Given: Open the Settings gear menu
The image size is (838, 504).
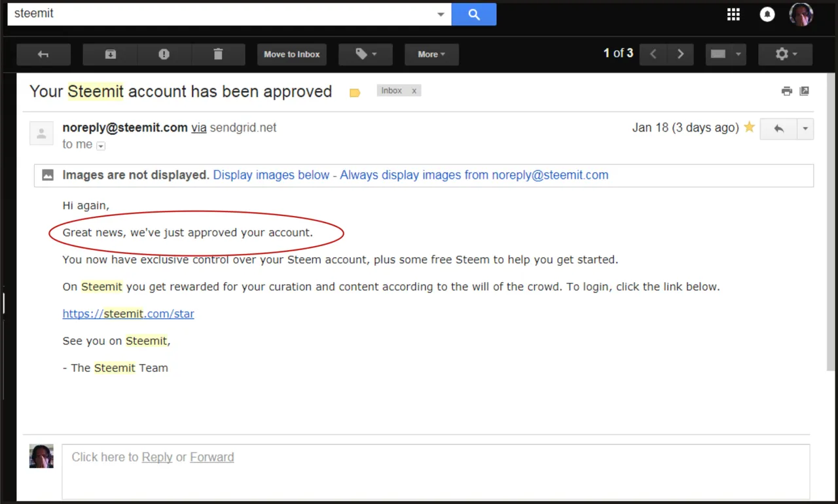Looking at the screenshot, I should [x=785, y=54].
